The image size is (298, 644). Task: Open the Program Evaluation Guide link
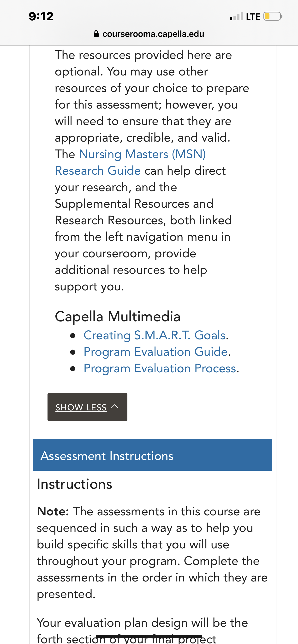(155, 352)
